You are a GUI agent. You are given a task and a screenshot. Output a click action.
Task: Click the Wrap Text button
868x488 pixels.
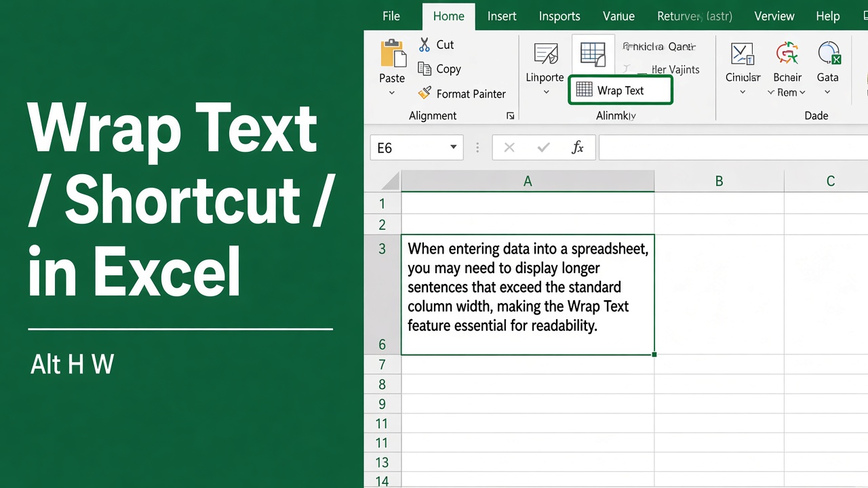[x=620, y=90]
